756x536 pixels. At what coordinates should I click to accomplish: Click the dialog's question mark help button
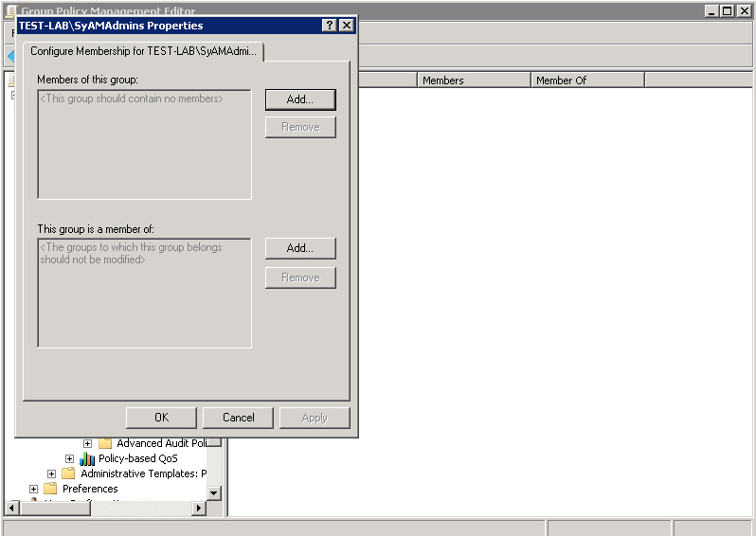329,26
